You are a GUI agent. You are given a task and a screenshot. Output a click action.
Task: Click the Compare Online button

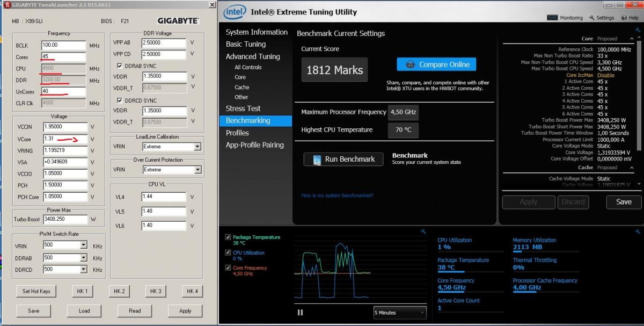(437, 64)
